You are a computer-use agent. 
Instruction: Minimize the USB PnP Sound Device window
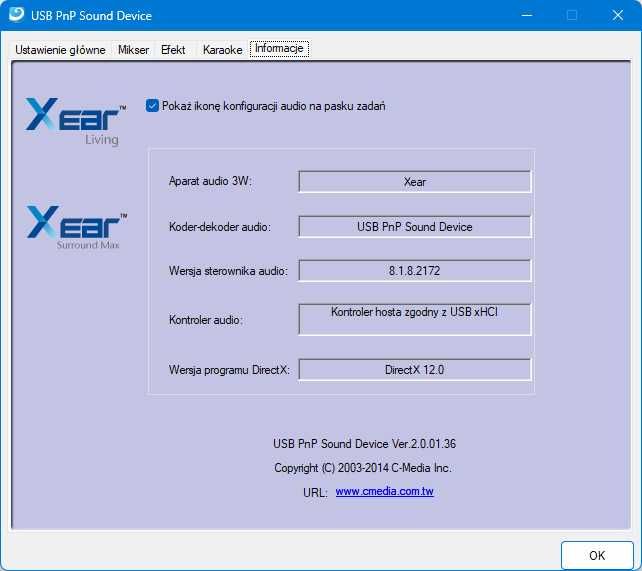(527, 15)
